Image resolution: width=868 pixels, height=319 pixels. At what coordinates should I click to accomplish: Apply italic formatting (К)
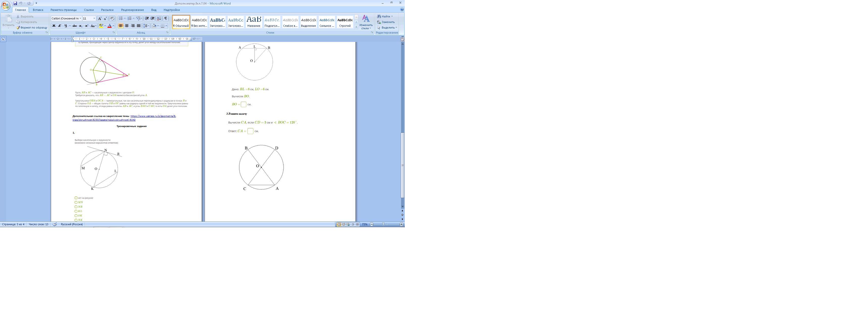[60, 26]
